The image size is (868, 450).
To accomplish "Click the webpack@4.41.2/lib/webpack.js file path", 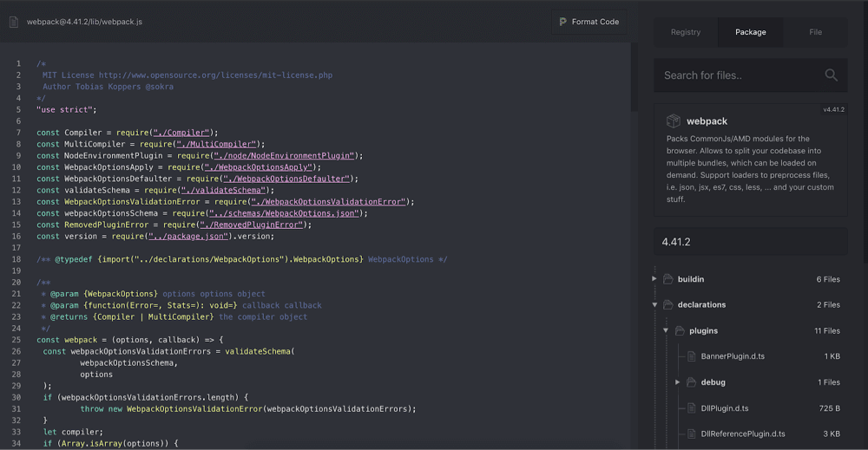I will (84, 23).
